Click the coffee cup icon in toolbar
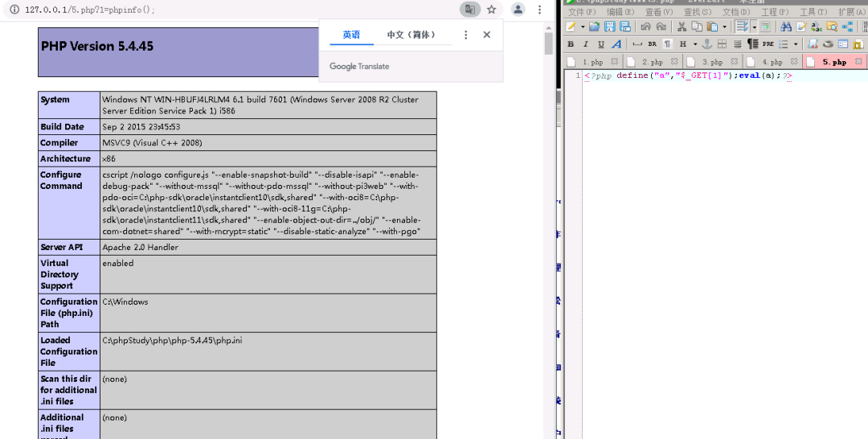The width and height of the screenshot is (868, 439). click(828, 44)
